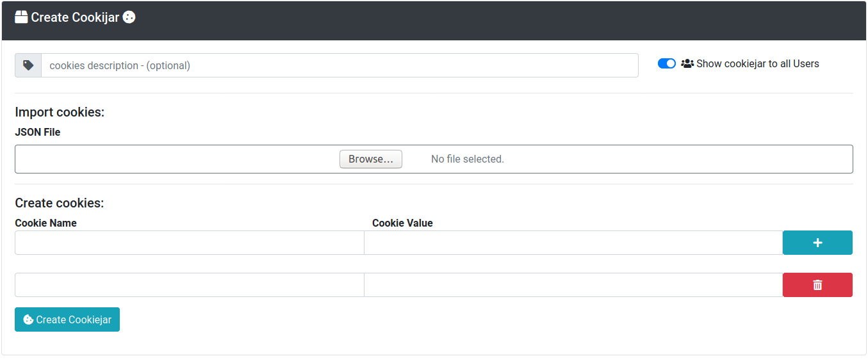Viewport: 868px width, 363px height.
Task: Click the first Cookie Name input field
Action: [190, 243]
